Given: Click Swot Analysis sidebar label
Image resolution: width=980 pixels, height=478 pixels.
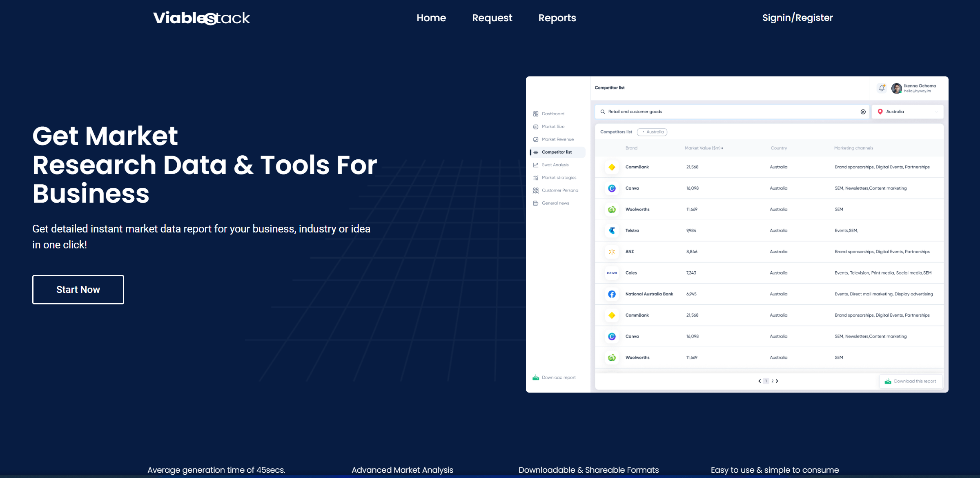Looking at the screenshot, I should (555, 165).
